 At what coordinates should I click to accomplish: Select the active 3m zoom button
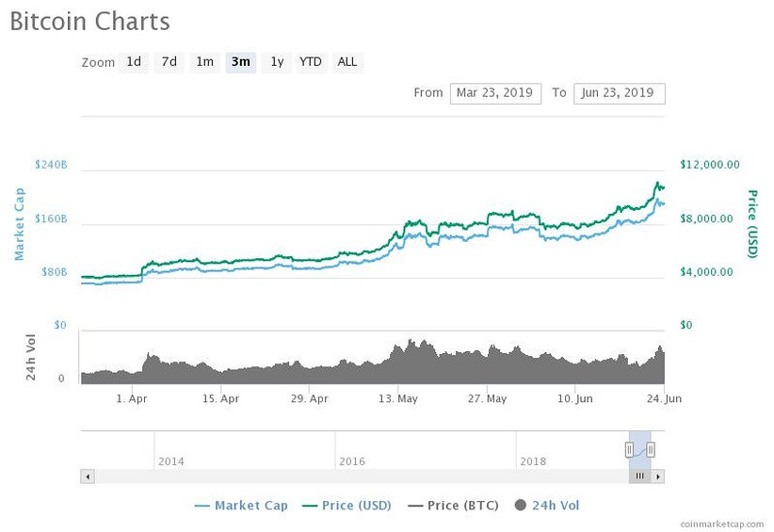(x=240, y=62)
